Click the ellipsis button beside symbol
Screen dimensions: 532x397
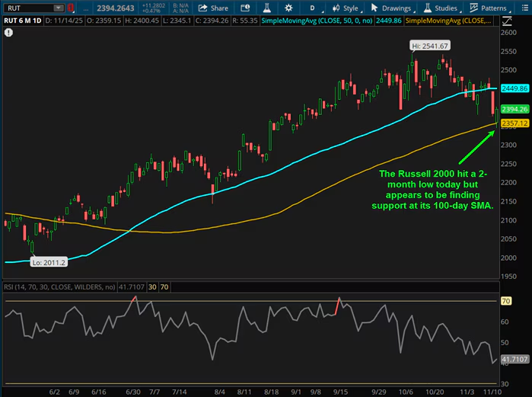[x=87, y=8]
